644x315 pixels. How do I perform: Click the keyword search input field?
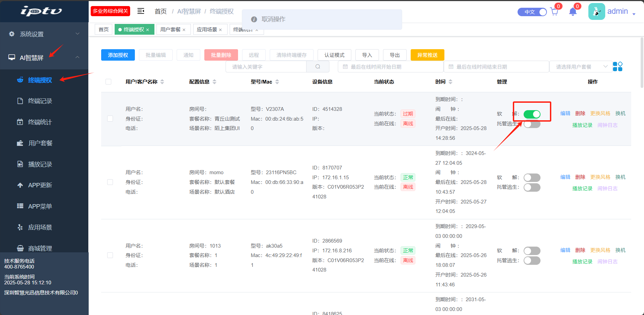pos(266,67)
